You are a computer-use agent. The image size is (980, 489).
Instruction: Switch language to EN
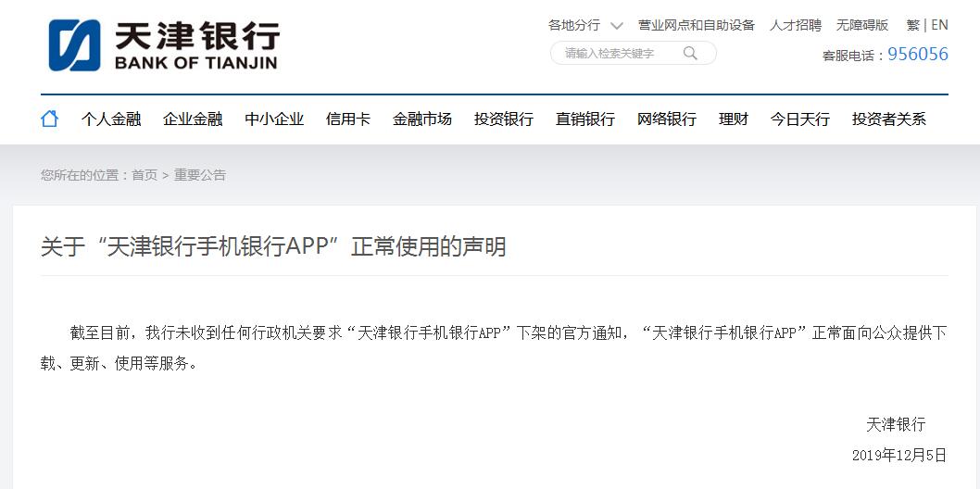(x=939, y=25)
